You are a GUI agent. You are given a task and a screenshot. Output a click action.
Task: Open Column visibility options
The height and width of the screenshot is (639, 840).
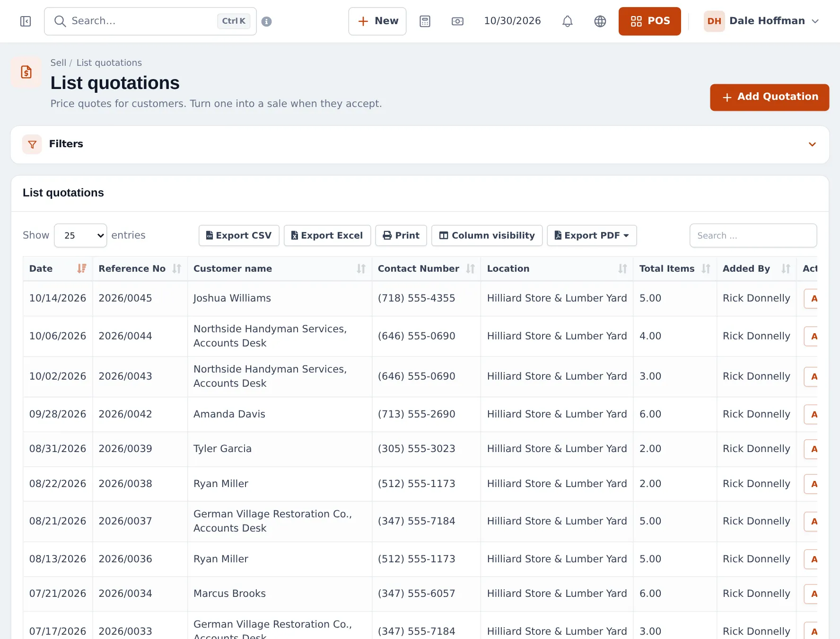coord(487,235)
